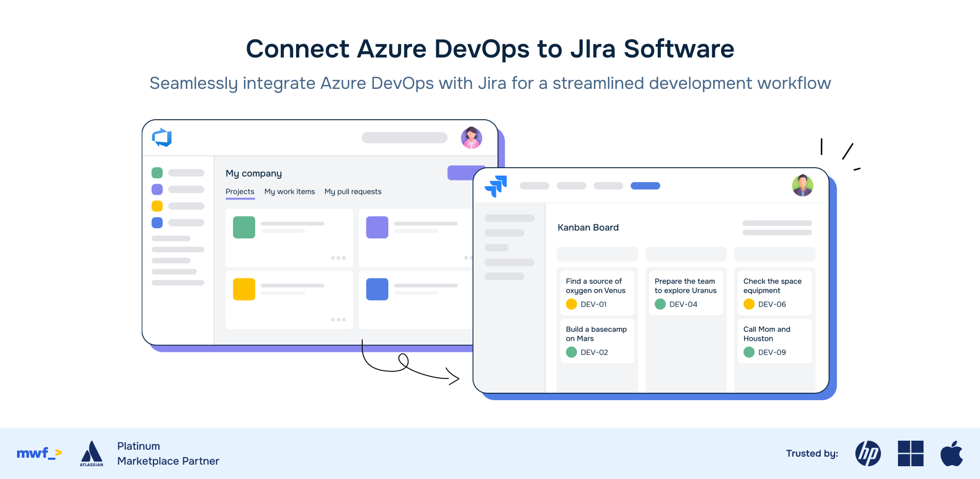This screenshot has width=980, height=479.
Task: Click the HP logo icon
Action: [x=869, y=453]
